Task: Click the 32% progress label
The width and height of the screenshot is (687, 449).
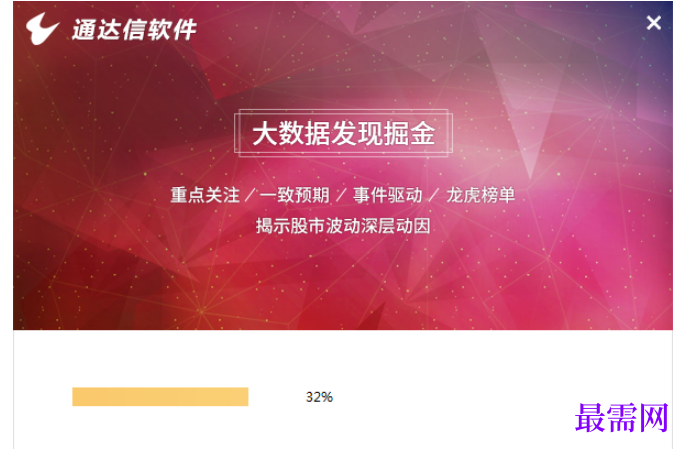Action: [x=319, y=397]
